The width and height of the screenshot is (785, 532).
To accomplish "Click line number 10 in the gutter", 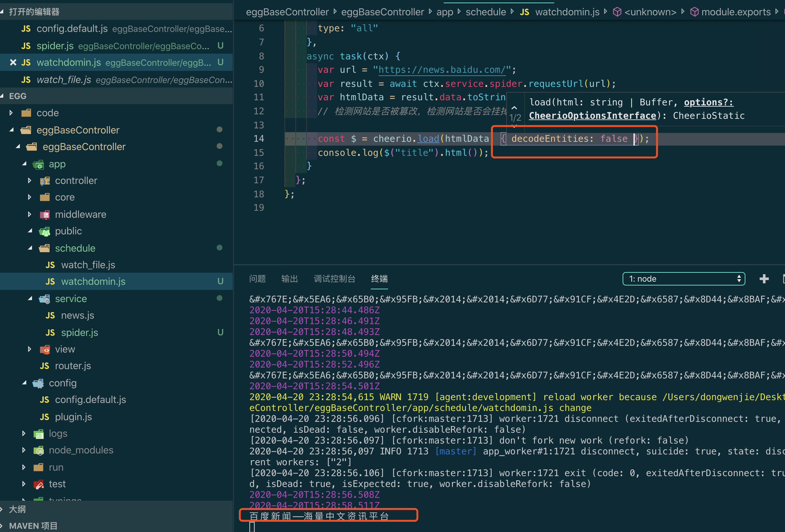I will [259, 84].
